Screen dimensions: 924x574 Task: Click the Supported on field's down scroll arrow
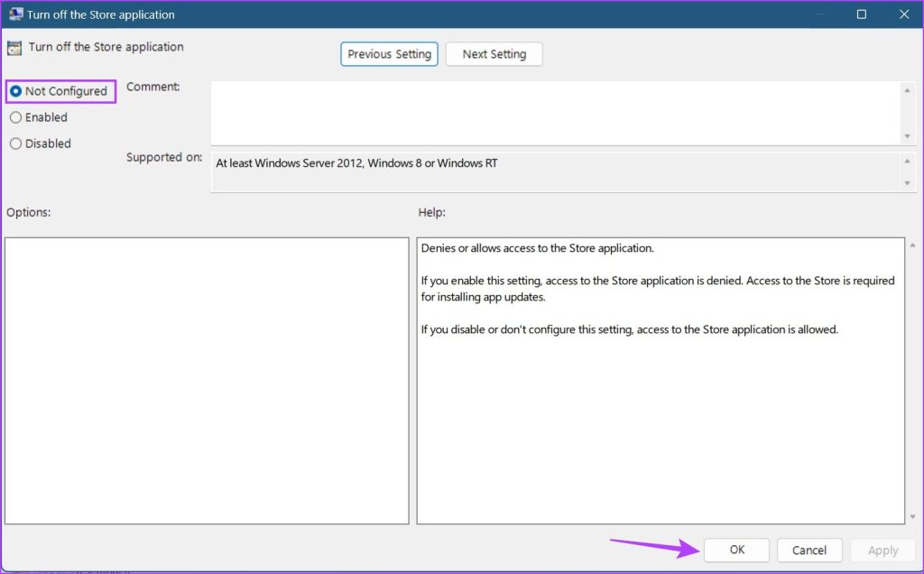click(x=908, y=183)
